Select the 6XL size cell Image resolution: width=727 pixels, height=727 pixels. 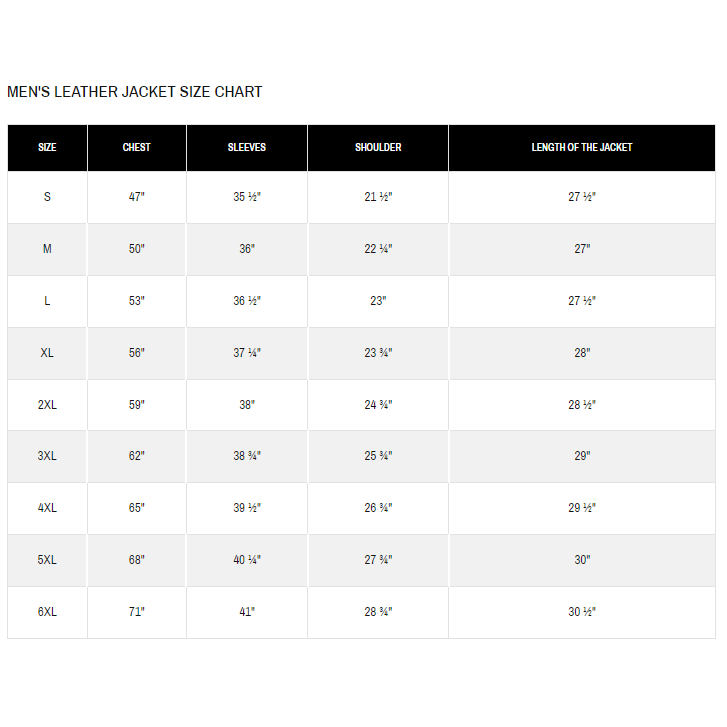(47, 612)
